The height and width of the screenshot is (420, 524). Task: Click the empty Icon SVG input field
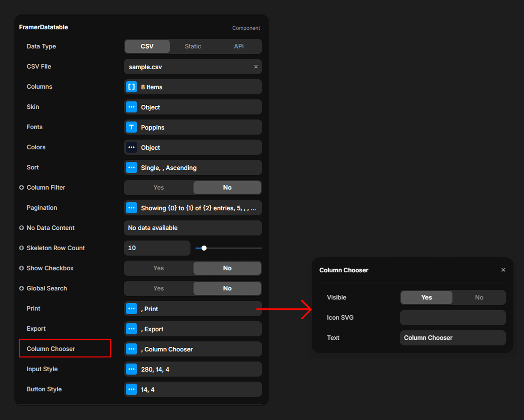pos(453,318)
